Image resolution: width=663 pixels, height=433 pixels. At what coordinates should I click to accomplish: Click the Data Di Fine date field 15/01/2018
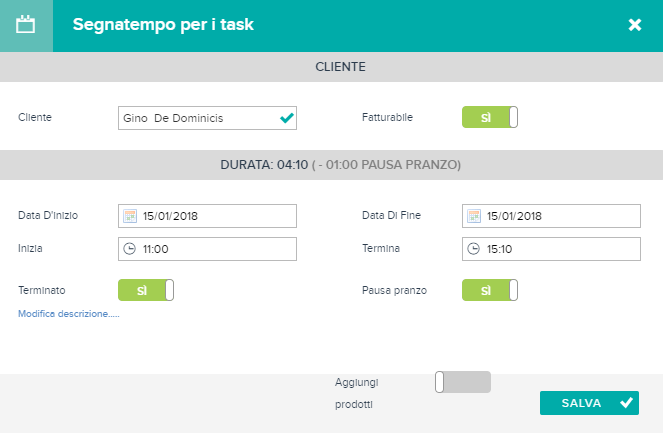pos(551,216)
